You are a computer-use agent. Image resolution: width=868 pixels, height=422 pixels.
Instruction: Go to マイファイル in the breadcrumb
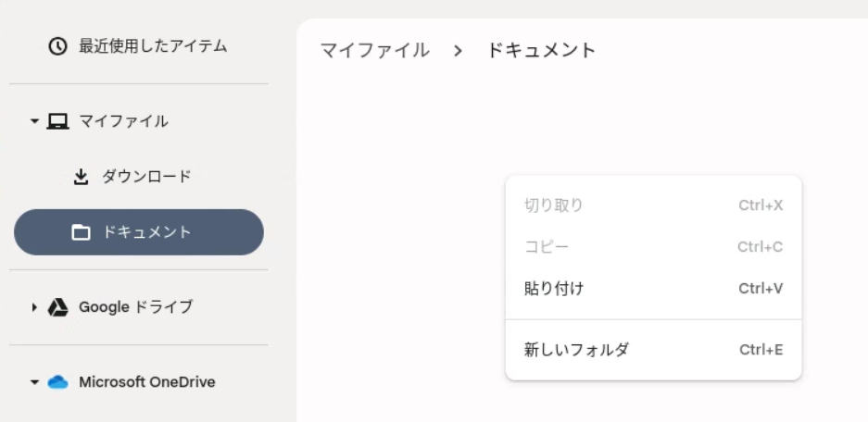(x=375, y=50)
